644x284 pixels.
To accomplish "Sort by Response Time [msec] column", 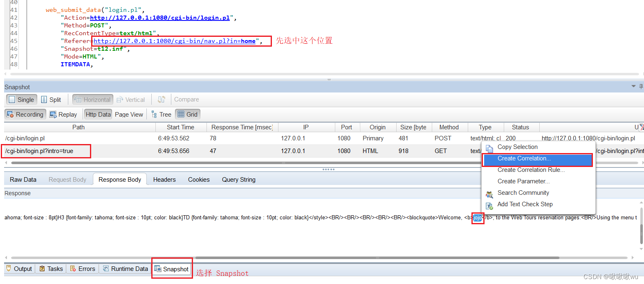I will pos(242,127).
